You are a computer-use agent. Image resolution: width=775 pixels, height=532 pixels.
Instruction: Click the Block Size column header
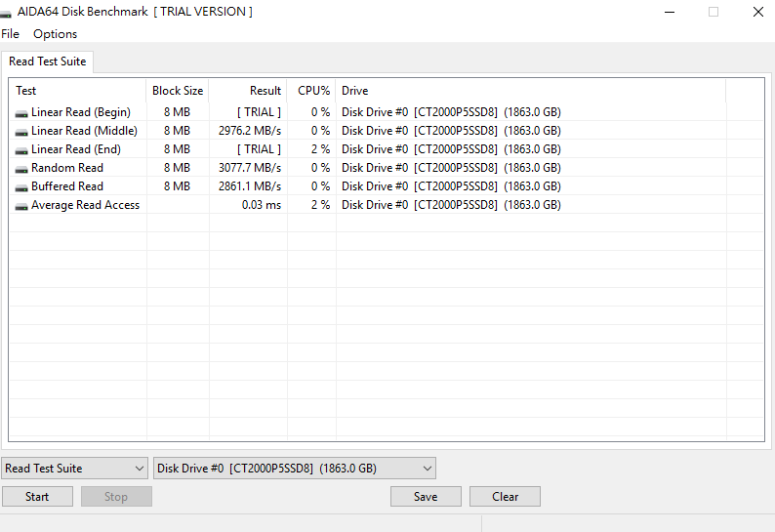coord(178,91)
